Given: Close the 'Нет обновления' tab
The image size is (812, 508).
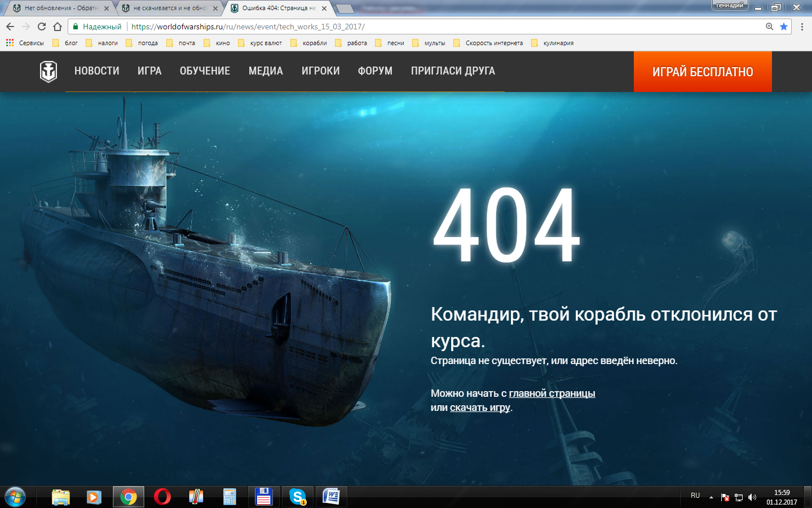Looking at the screenshot, I should 107,8.
